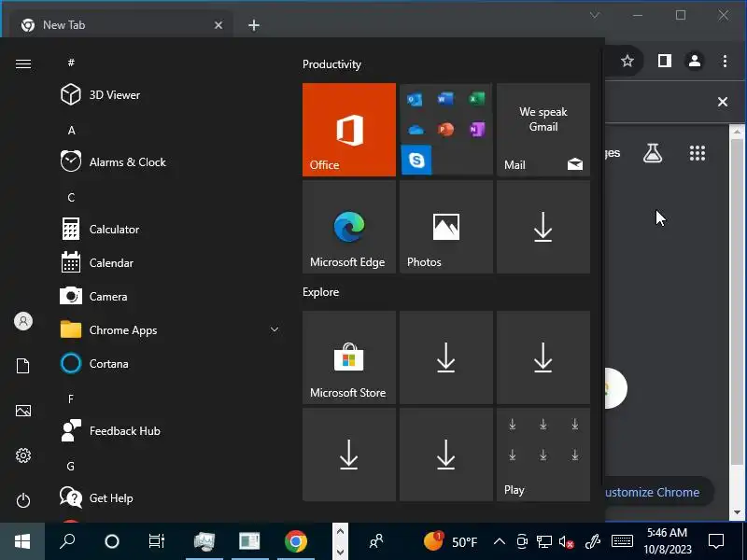The image size is (747, 560).
Task: Select the New Tab tab in Chrome
Action: point(120,25)
